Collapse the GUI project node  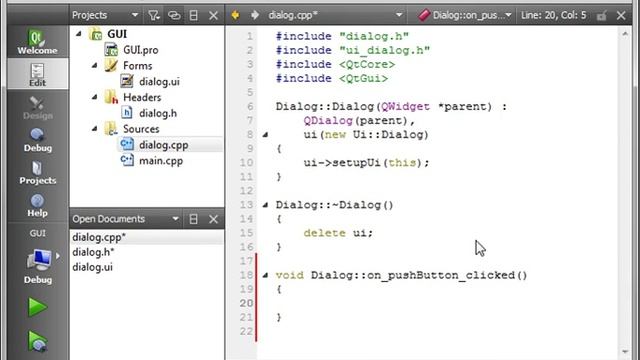[79, 34]
